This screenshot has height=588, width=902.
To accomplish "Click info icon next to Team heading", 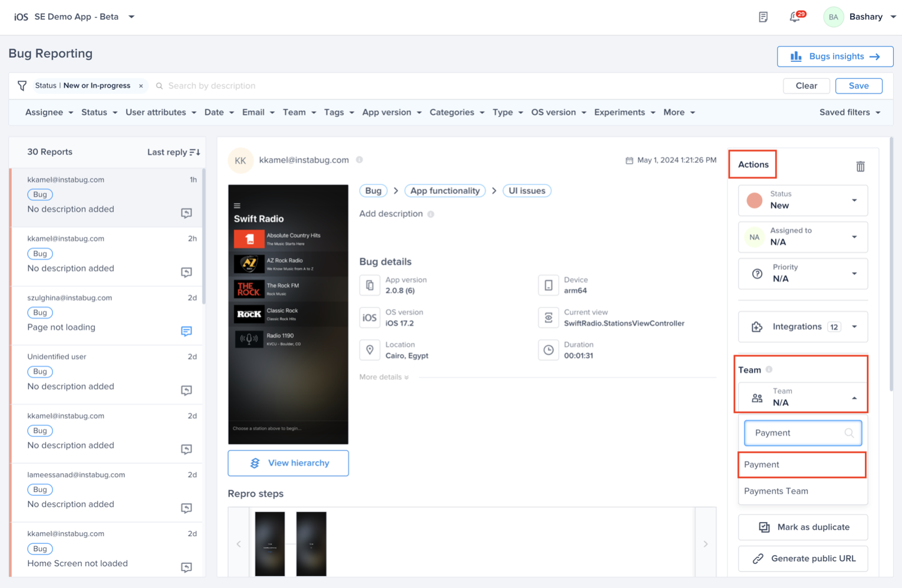I will (769, 369).
